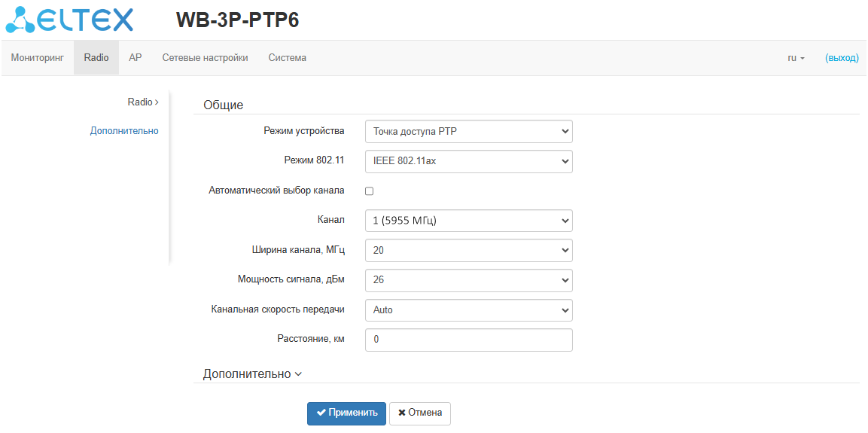Screen dimensions: 868x433
Task: Expand the Дополнительно section below
Action: pos(252,374)
